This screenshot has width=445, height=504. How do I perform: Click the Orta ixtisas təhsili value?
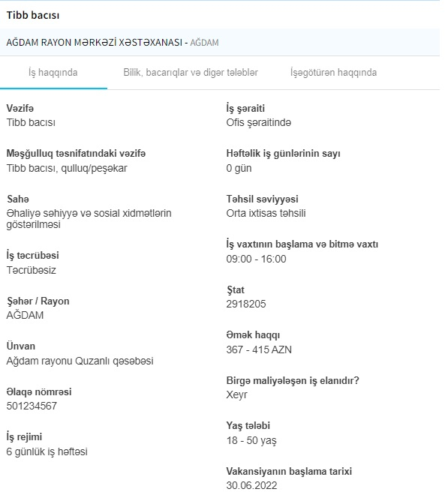click(x=266, y=214)
